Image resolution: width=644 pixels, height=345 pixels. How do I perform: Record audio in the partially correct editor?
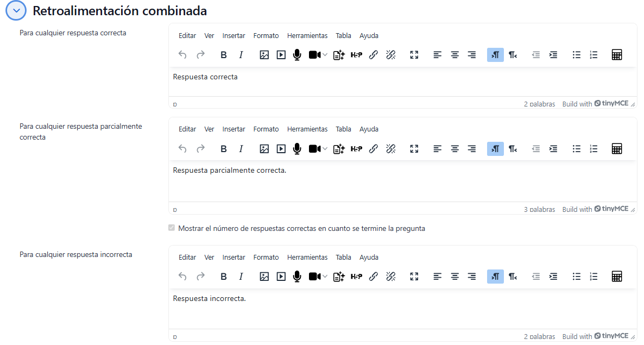click(x=297, y=148)
